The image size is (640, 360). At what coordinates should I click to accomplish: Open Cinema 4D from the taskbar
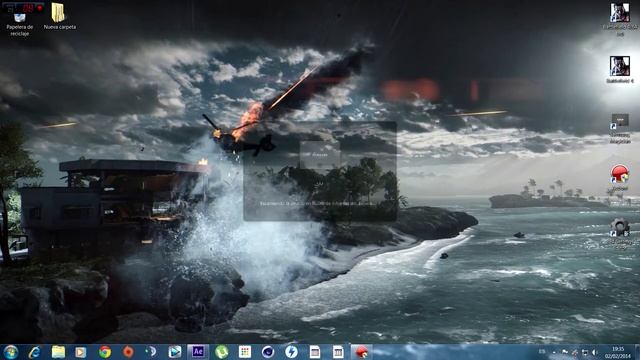(268, 352)
